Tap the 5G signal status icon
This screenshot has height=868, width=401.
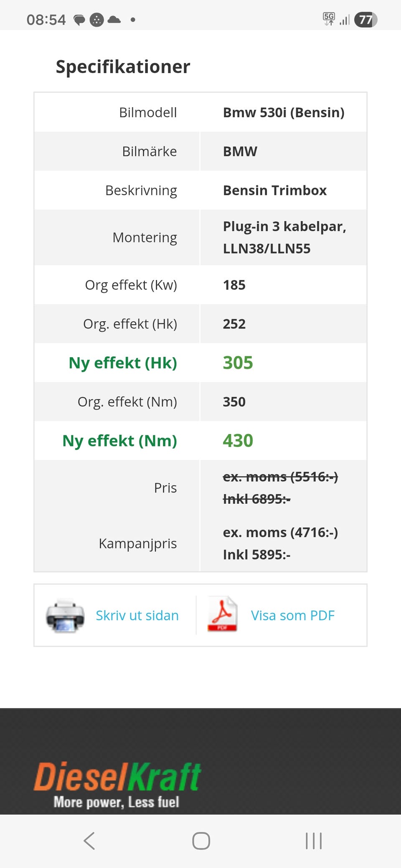click(329, 19)
